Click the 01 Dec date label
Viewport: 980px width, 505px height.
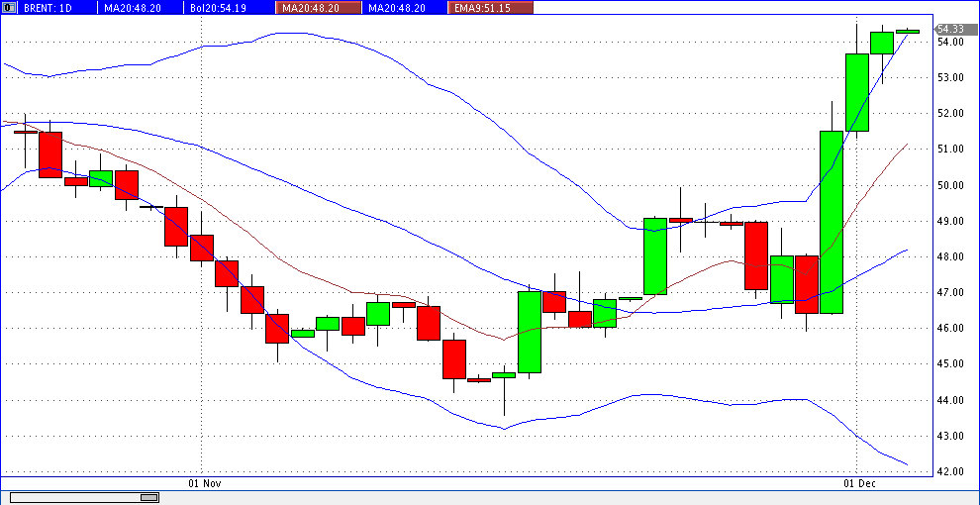860,484
